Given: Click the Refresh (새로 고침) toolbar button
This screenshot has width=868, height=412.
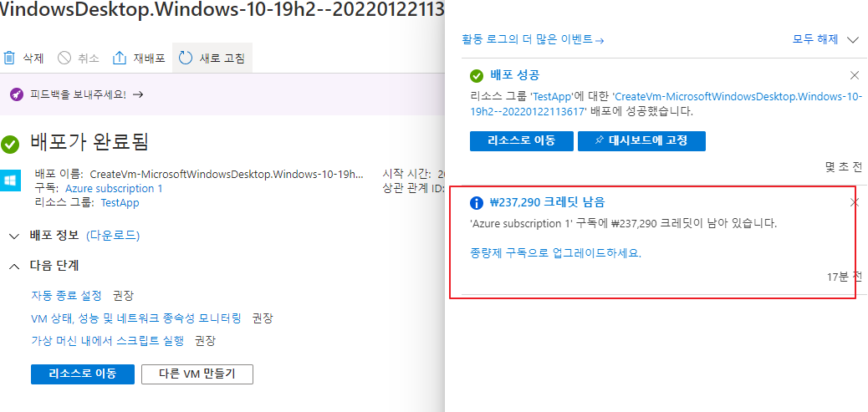Looking at the screenshot, I should (x=212, y=58).
